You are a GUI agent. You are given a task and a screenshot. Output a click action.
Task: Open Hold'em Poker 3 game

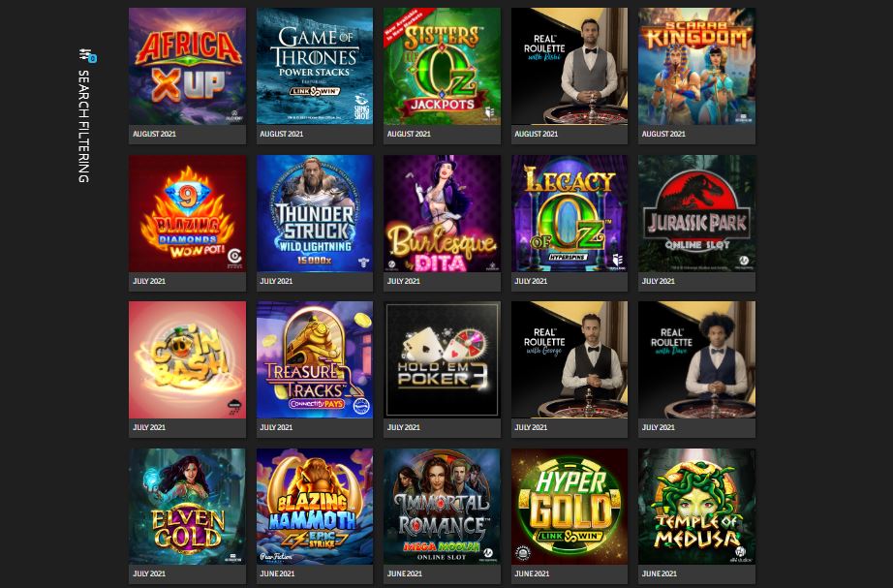442,359
